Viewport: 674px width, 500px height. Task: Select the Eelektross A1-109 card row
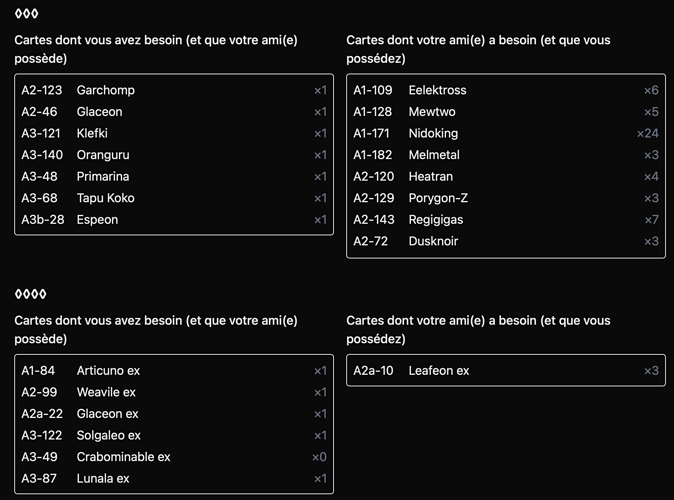click(x=505, y=90)
